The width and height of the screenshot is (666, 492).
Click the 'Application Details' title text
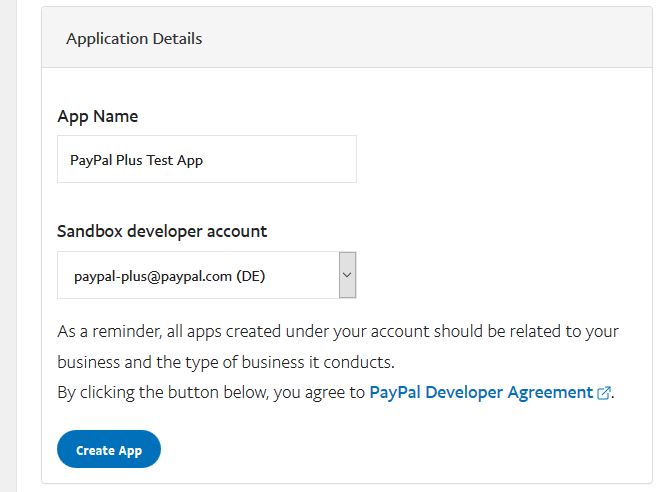pyautogui.click(x=134, y=39)
